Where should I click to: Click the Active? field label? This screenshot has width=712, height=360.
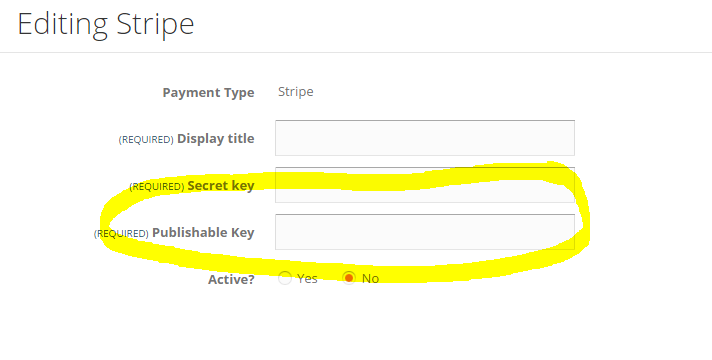(x=231, y=279)
